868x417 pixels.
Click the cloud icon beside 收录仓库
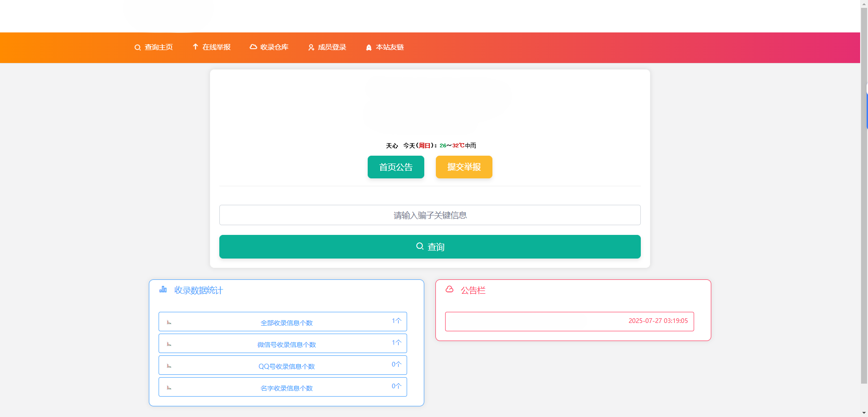click(x=253, y=47)
